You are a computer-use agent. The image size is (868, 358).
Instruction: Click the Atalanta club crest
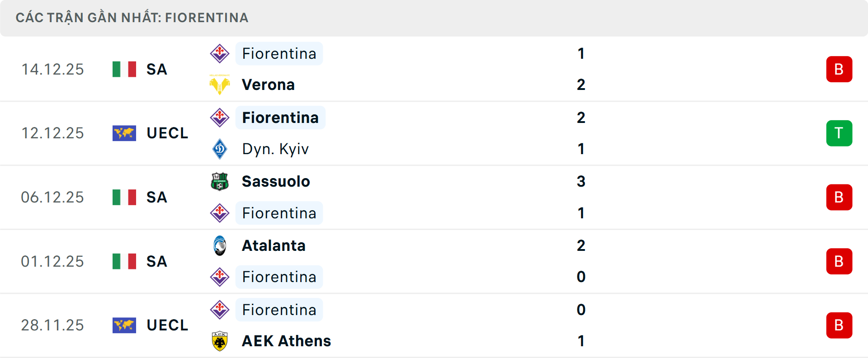pyautogui.click(x=220, y=245)
